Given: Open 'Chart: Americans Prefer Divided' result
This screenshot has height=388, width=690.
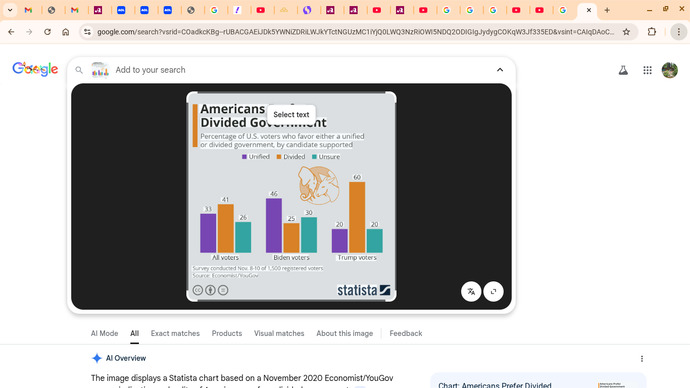Looking at the screenshot, I should (x=495, y=385).
